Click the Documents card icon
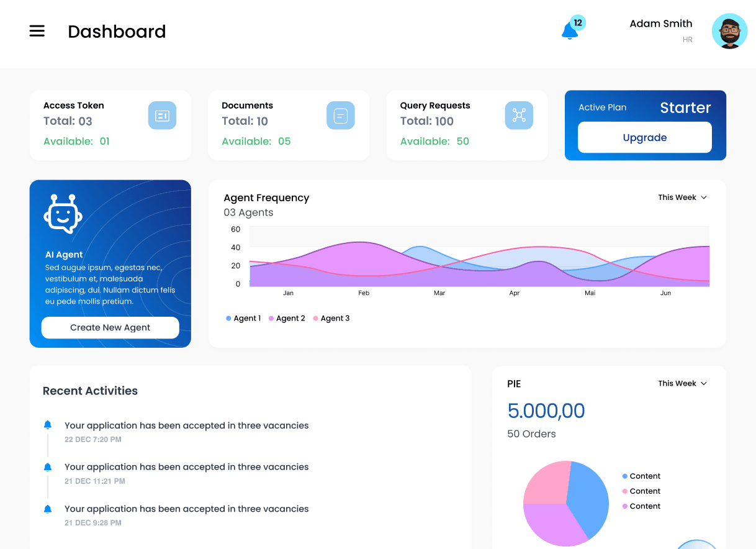756x549 pixels. tap(340, 116)
